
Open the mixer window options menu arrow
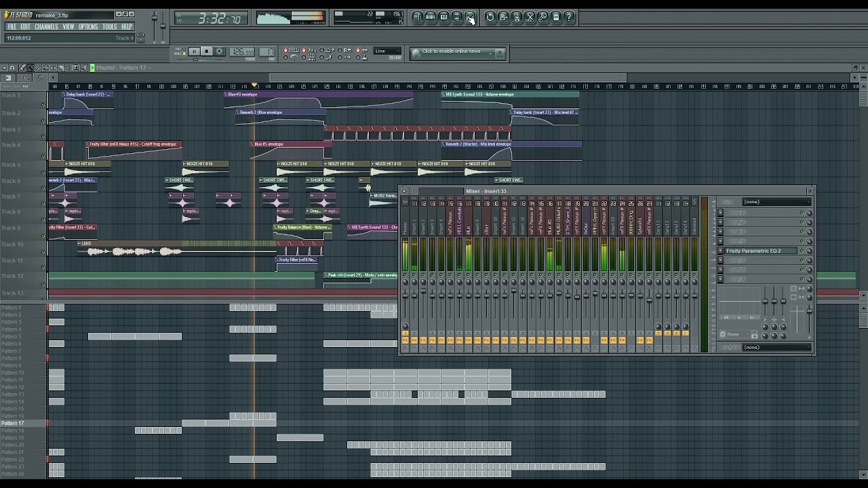click(x=404, y=191)
